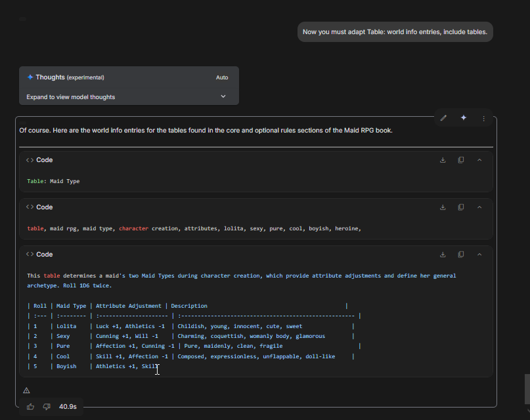Download the 'Table: Maid Type' code block
Screen dimensions: 530x420
[443, 160]
